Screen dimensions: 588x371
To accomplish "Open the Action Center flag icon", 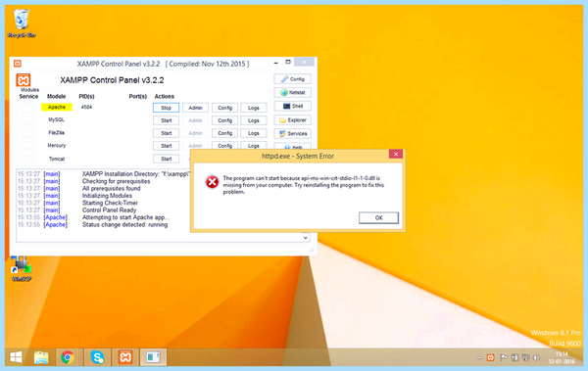I will click(504, 358).
